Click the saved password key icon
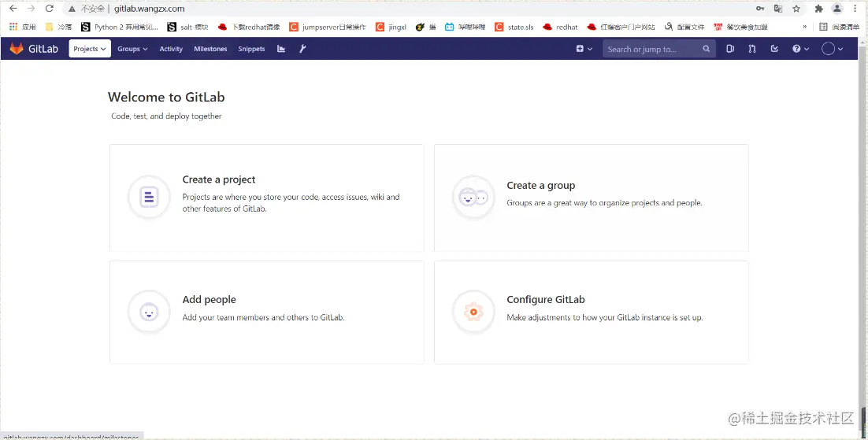868x440 pixels. [760, 9]
